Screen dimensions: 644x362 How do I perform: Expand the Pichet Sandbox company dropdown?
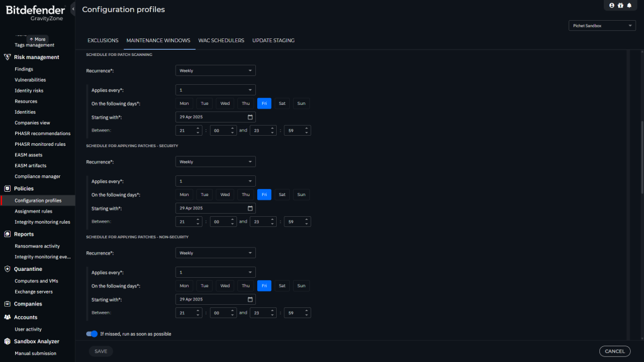pyautogui.click(x=602, y=26)
